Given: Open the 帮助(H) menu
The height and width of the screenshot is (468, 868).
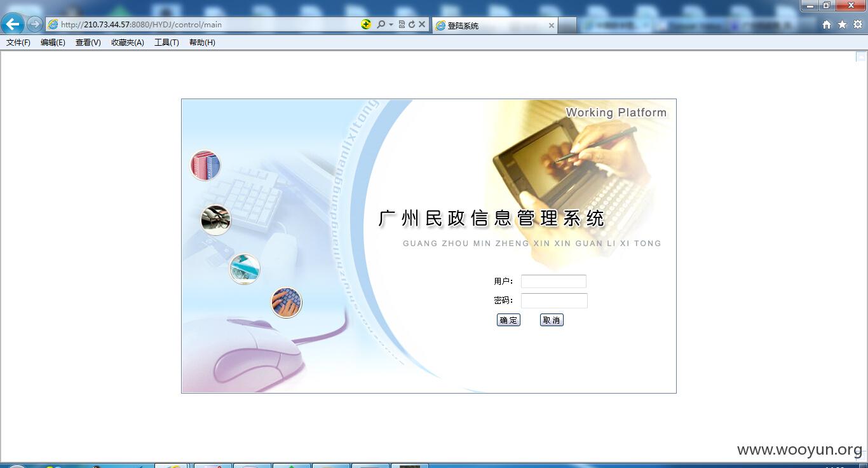Looking at the screenshot, I should (202, 43).
